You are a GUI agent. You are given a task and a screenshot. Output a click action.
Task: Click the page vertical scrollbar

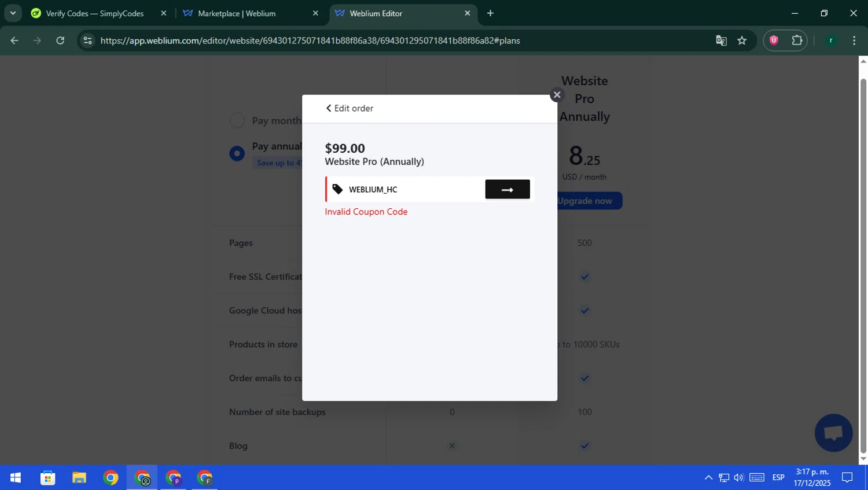863,266
